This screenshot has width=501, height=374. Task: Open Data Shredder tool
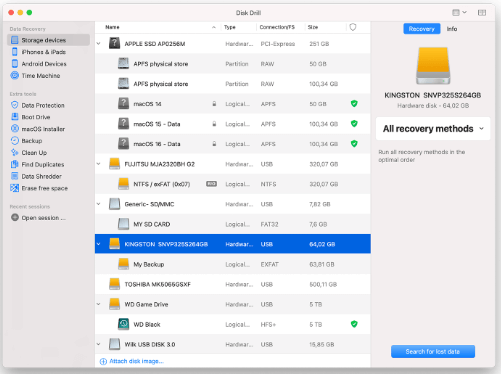click(x=41, y=176)
